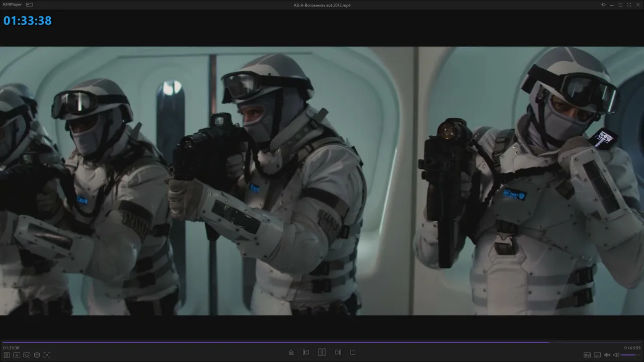The height and width of the screenshot is (362, 644).
Task: Click the blue 01:33:38 on-screen timestamp
Action: pyautogui.click(x=28, y=21)
